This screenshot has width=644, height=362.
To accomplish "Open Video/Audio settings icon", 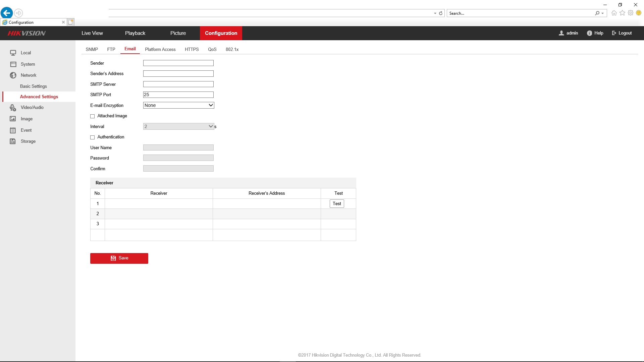I will (x=13, y=108).
